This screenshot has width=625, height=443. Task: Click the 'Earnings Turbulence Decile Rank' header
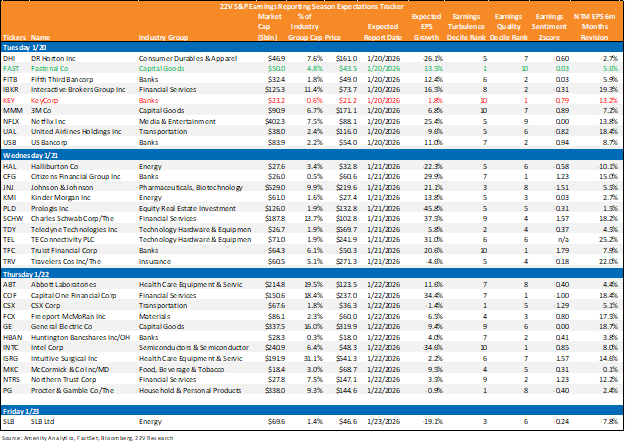(x=466, y=27)
